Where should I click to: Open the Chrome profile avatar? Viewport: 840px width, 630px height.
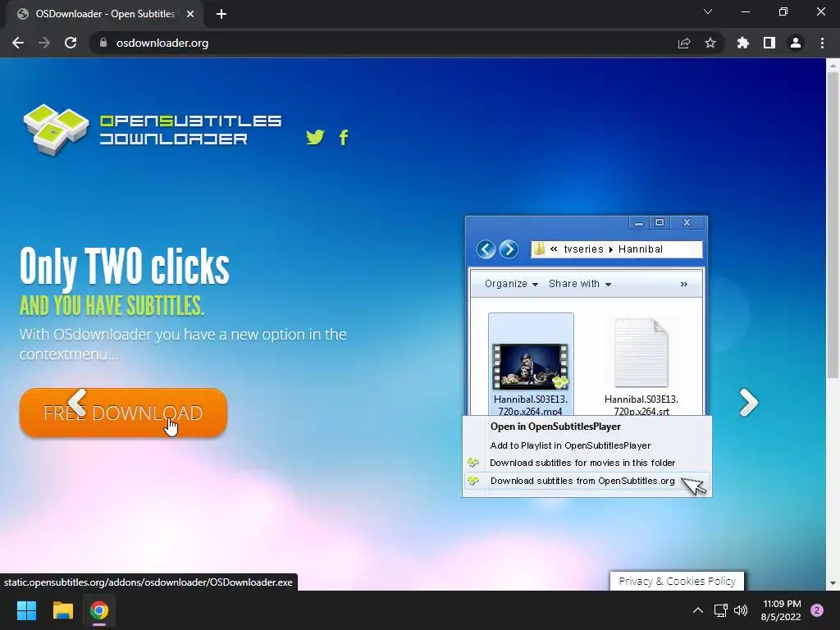point(796,43)
